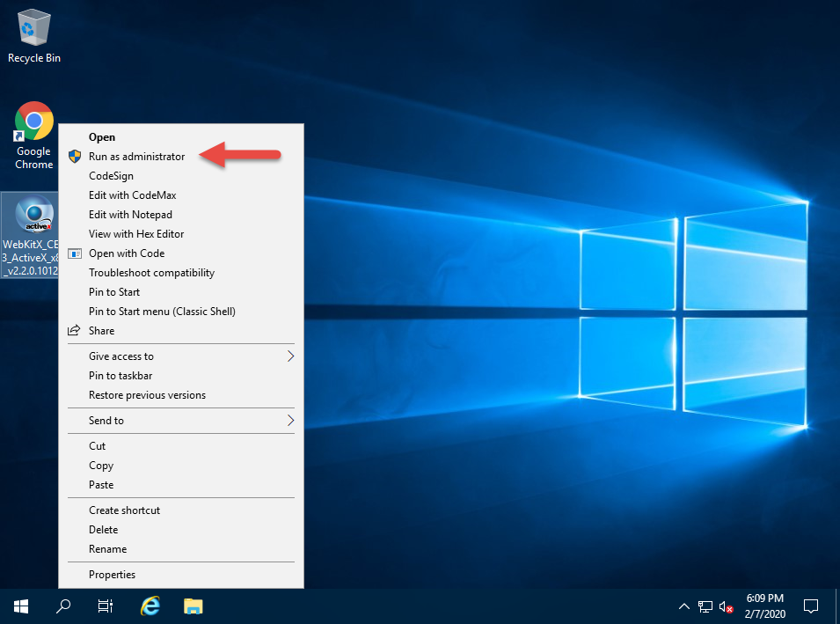Launch Internet Explorer from the taskbar
This screenshot has width=840, height=624.
click(150, 606)
